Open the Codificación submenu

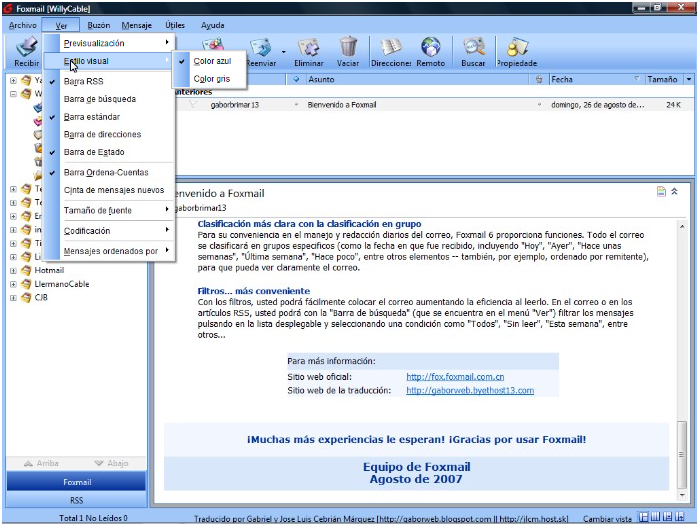(108, 231)
